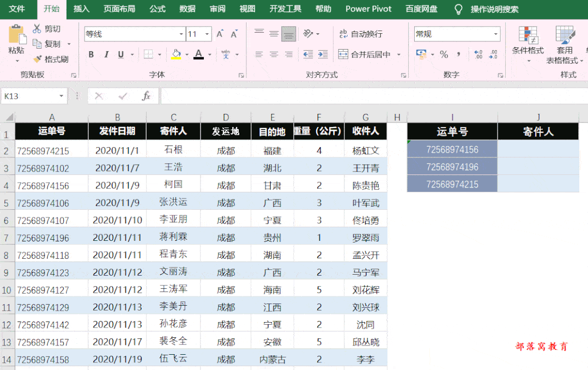Switch to the 页面布局 tab
588x370 pixels.
click(119, 9)
